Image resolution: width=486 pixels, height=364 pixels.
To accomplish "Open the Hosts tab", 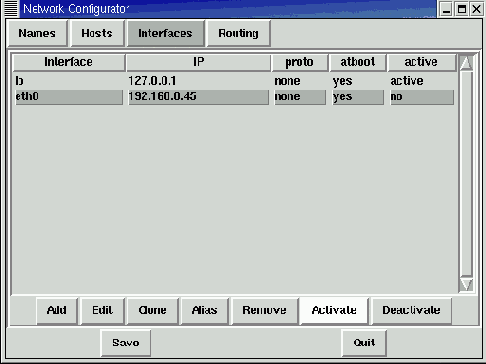I will pos(97,33).
